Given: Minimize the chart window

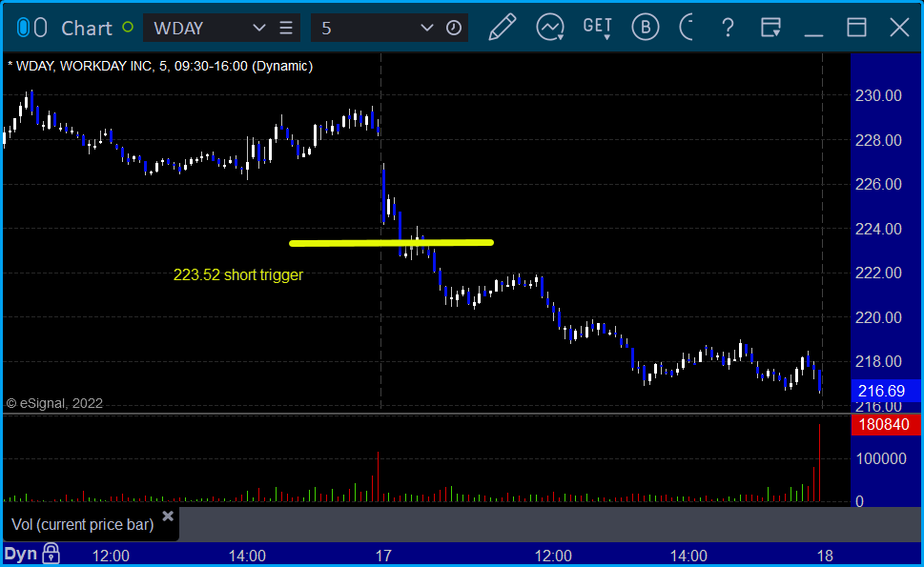Looking at the screenshot, I should (x=813, y=34).
